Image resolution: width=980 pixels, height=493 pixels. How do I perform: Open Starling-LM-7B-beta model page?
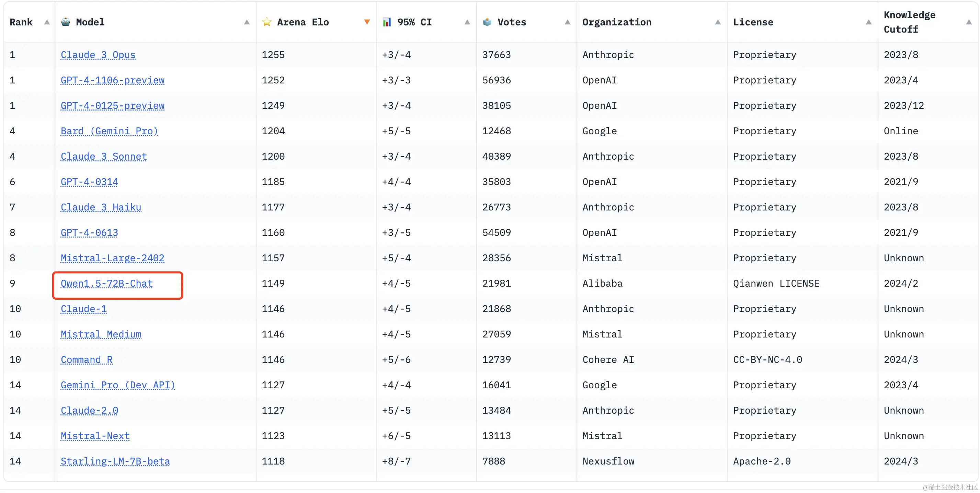[115, 461]
